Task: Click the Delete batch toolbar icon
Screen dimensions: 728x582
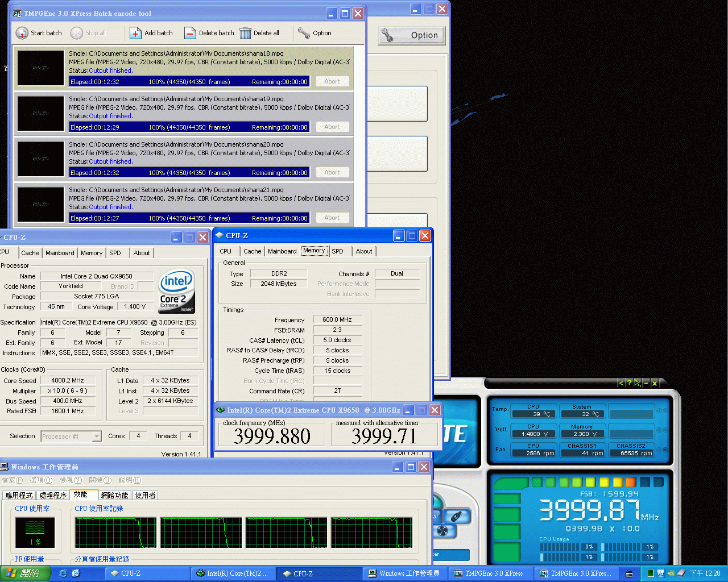Action: click(190, 33)
